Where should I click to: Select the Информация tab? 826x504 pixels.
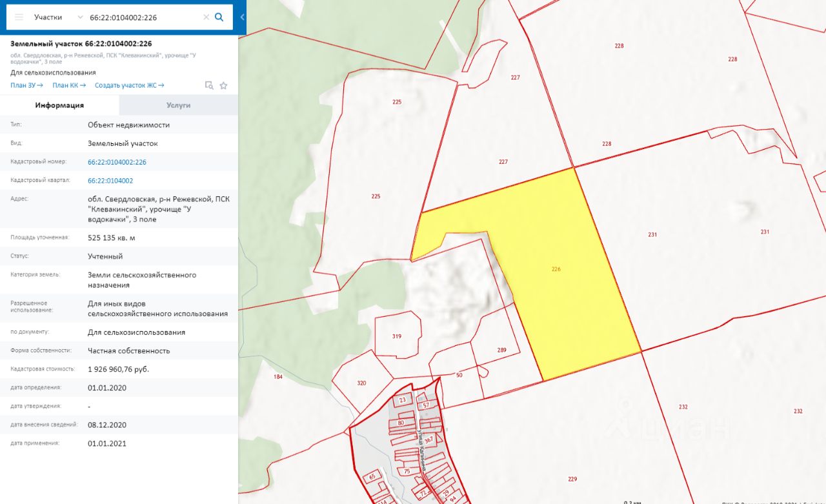point(59,105)
